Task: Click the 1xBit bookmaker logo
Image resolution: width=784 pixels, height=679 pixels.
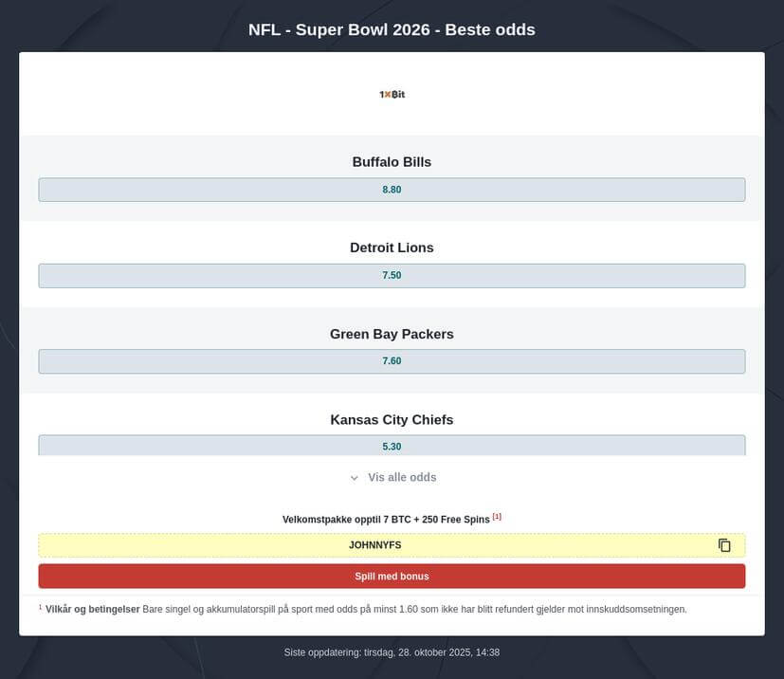Action: coord(392,94)
